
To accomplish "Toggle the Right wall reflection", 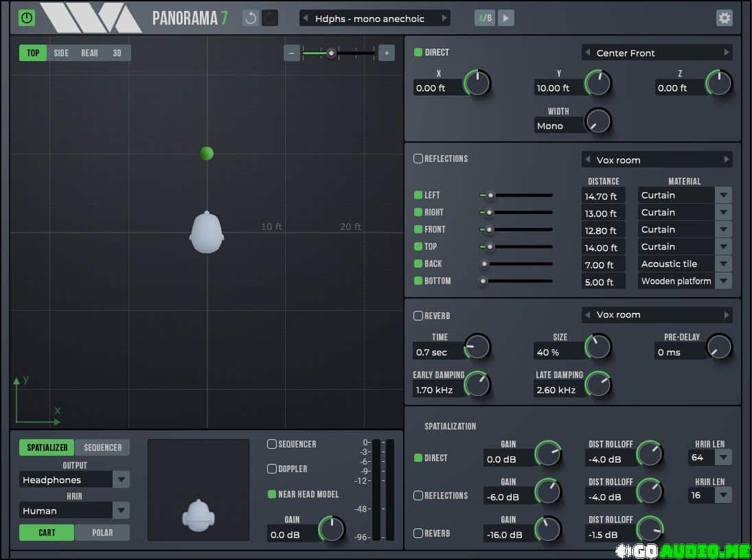I will coord(418,212).
